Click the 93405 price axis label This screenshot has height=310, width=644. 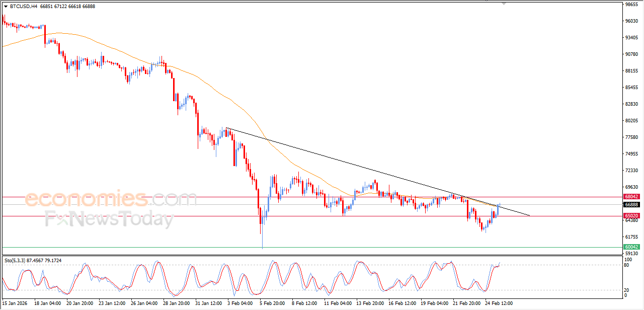coord(632,38)
